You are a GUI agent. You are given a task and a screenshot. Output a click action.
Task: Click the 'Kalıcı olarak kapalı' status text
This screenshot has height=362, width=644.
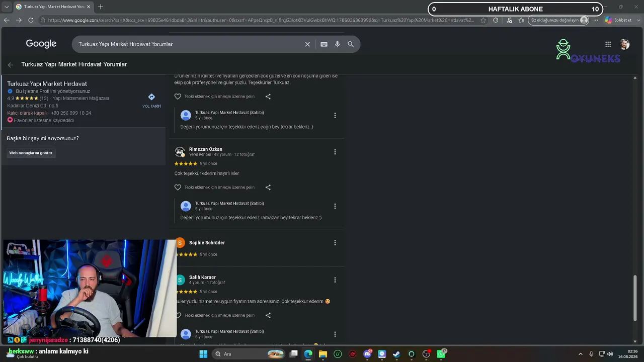27,113
